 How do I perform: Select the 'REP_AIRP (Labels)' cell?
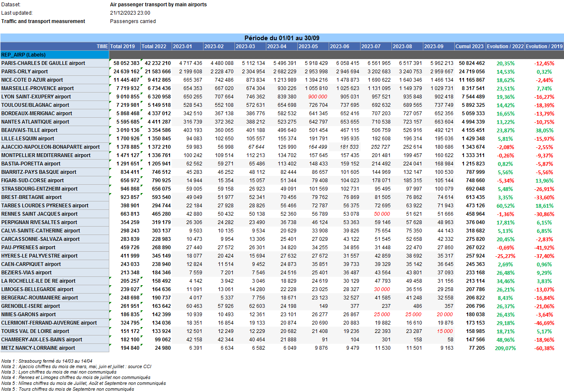point(54,55)
